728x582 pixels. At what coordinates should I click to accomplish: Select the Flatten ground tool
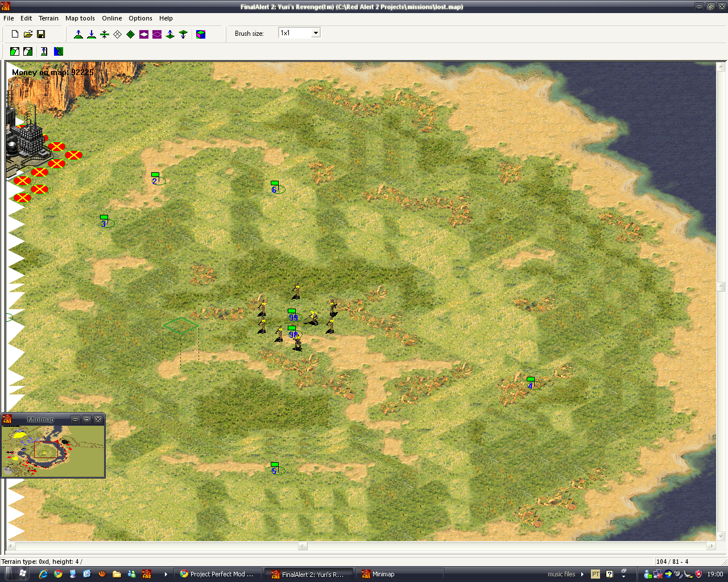click(x=105, y=34)
